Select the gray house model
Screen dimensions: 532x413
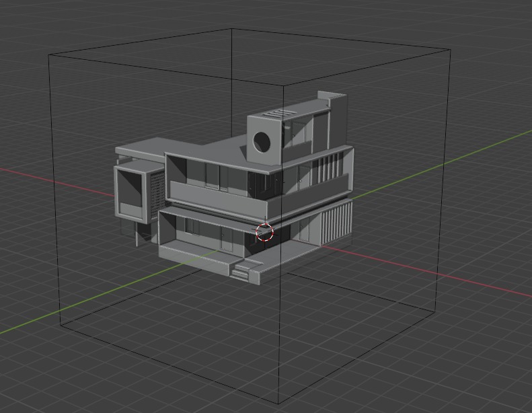pos(234,188)
